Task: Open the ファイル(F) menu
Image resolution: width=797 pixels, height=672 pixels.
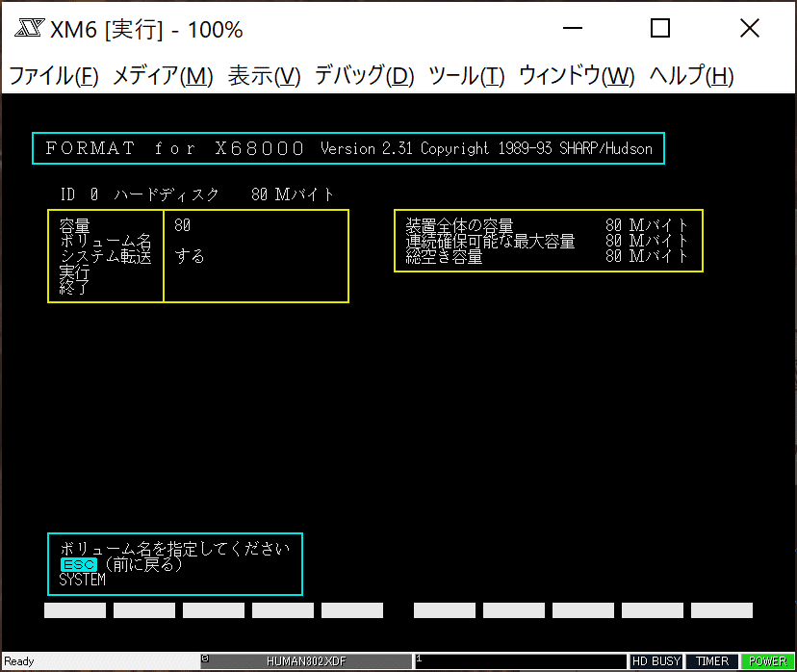Action: pyautogui.click(x=54, y=76)
